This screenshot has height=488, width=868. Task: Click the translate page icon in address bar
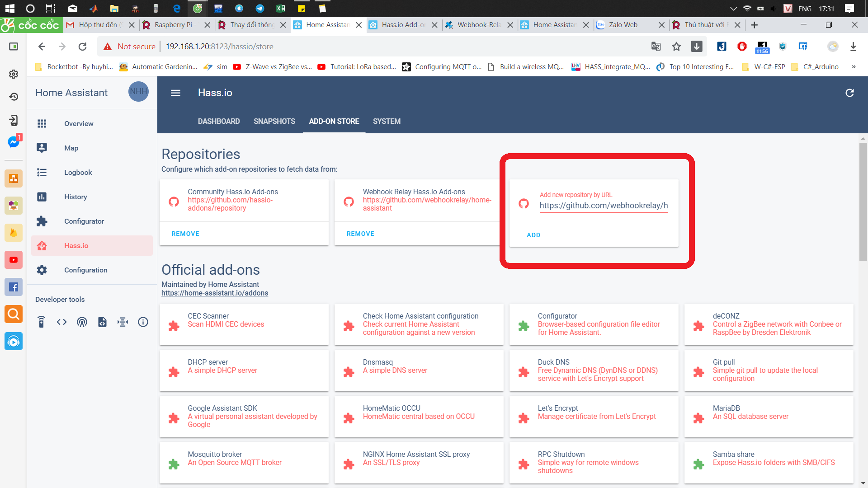click(x=656, y=47)
